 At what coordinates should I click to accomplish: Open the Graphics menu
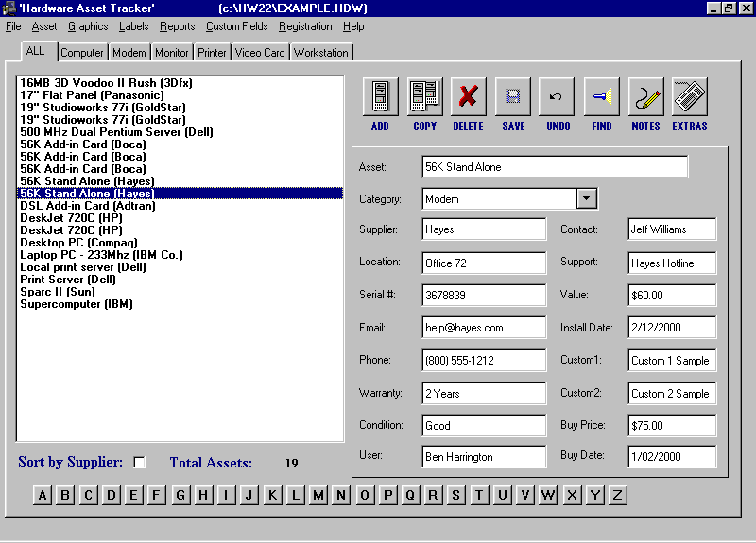(88, 26)
